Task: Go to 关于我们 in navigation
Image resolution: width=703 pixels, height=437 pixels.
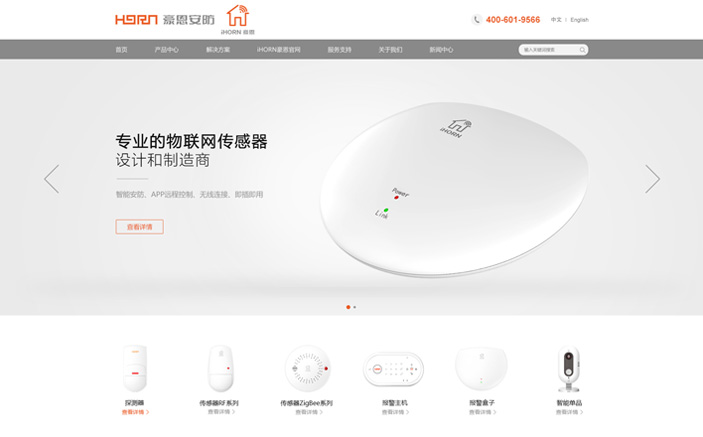Action: coord(390,50)
